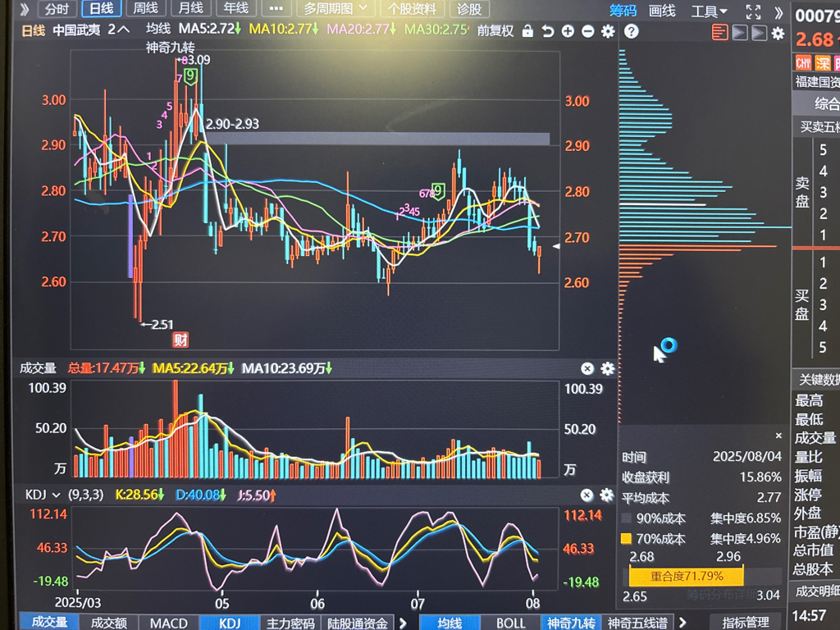Toggle the 均线 overlay tab
This screenshot has height=630, width=840.
click(x=449, y=623)
